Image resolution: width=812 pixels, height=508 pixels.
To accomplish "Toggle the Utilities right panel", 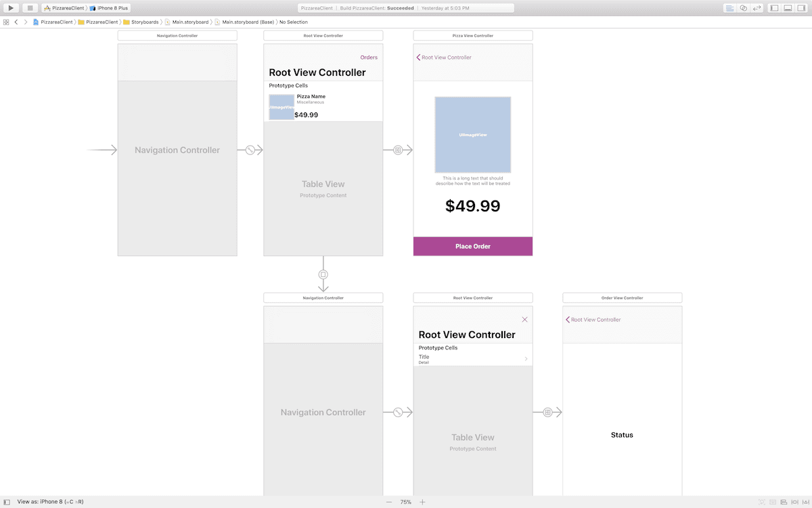I will point(801,8).
